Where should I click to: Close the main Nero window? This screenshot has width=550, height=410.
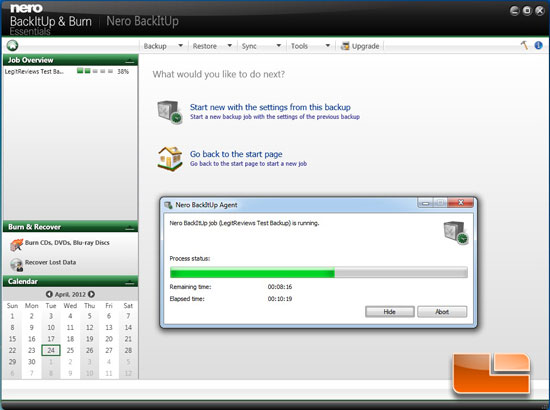pos(539,11)
